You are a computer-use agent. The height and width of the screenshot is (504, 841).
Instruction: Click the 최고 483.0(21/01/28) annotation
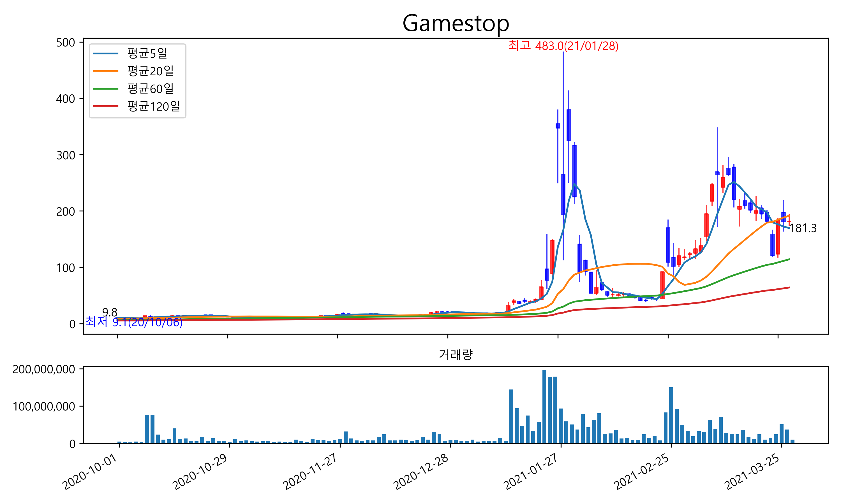[x=563, y=46]
